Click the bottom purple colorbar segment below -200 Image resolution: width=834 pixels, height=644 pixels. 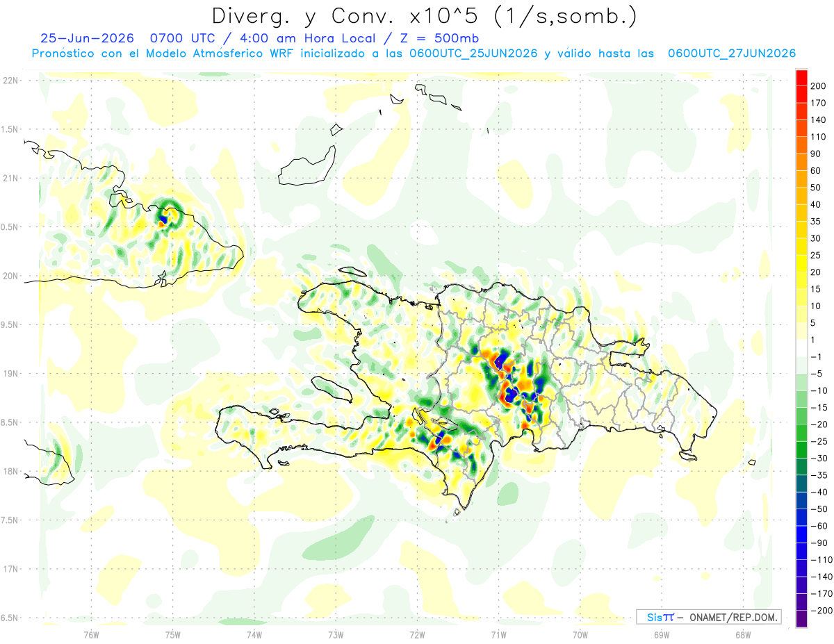click(802, 618)
